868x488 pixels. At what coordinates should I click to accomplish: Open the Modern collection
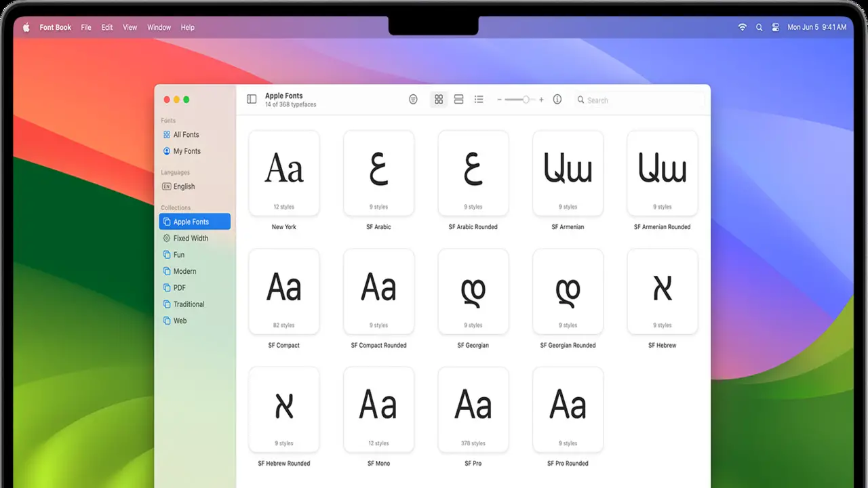[x=195, y=271]
